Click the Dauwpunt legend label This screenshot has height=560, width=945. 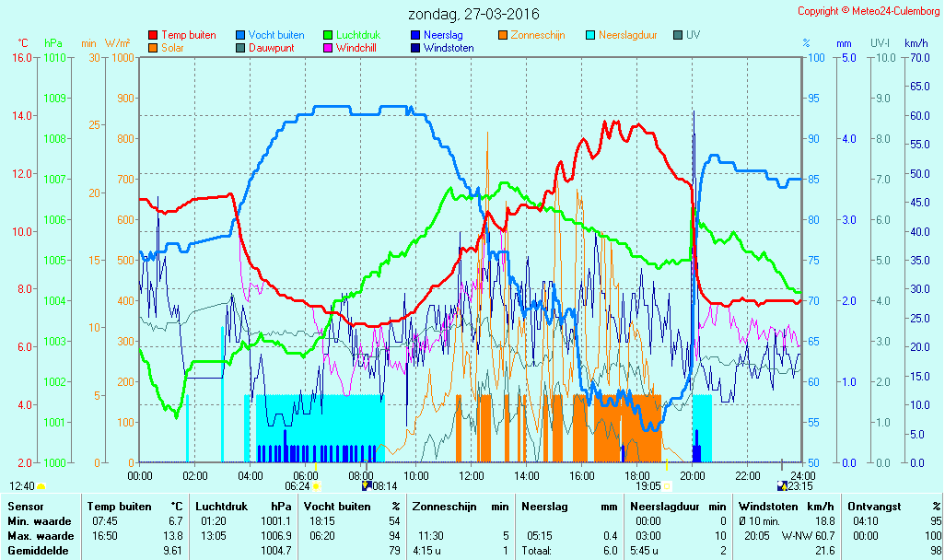tap(271, 48)
